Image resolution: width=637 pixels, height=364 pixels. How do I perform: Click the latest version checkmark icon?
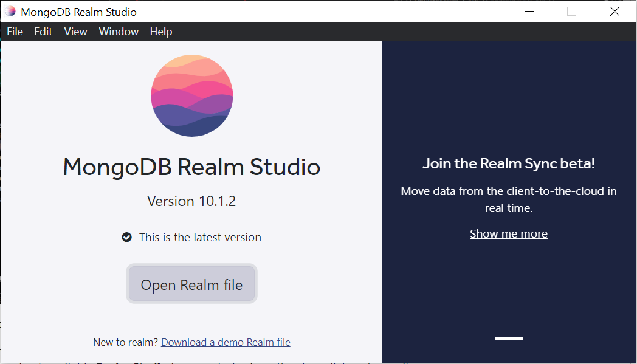click(127, 237)
